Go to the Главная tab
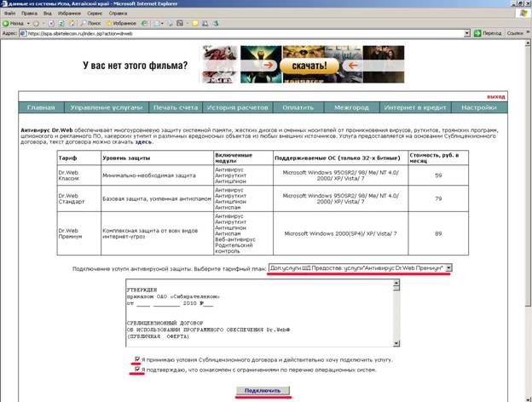 click(41, 107)
